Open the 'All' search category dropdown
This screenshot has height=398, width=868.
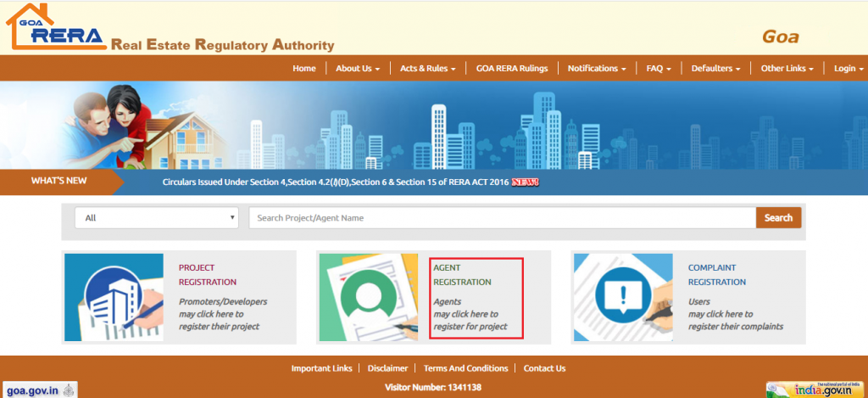click(x=157, y=218)
